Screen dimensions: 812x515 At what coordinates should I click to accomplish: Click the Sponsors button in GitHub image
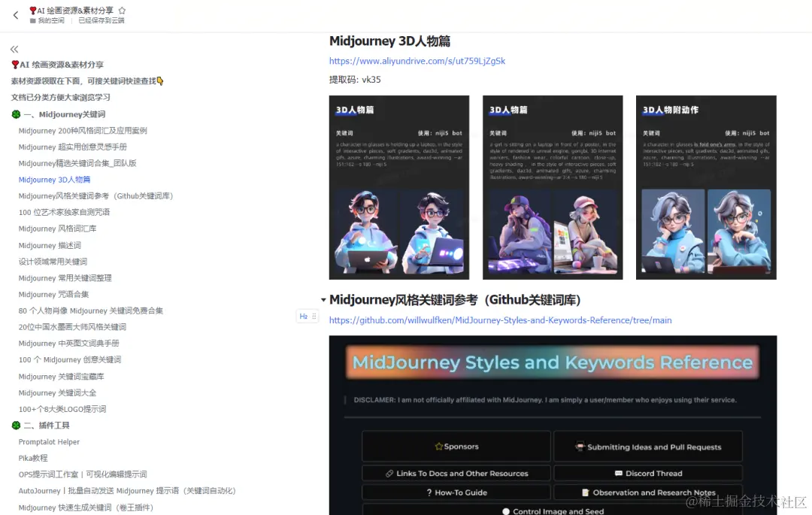[x=456, y=446]
